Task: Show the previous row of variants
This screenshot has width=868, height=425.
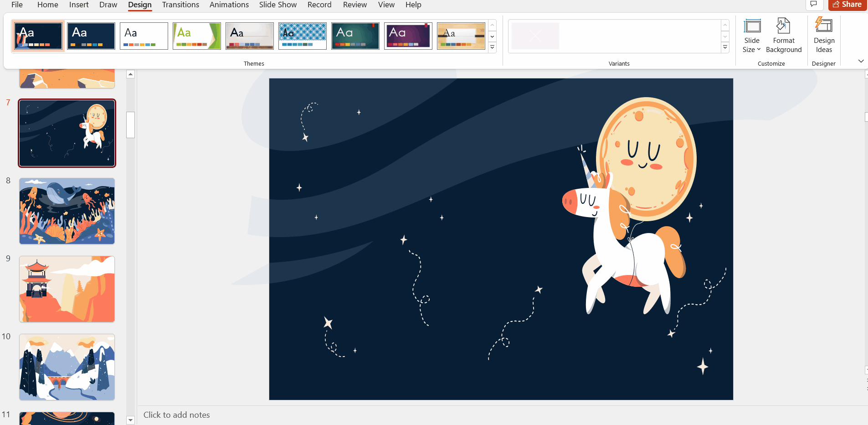Action: 725,25
